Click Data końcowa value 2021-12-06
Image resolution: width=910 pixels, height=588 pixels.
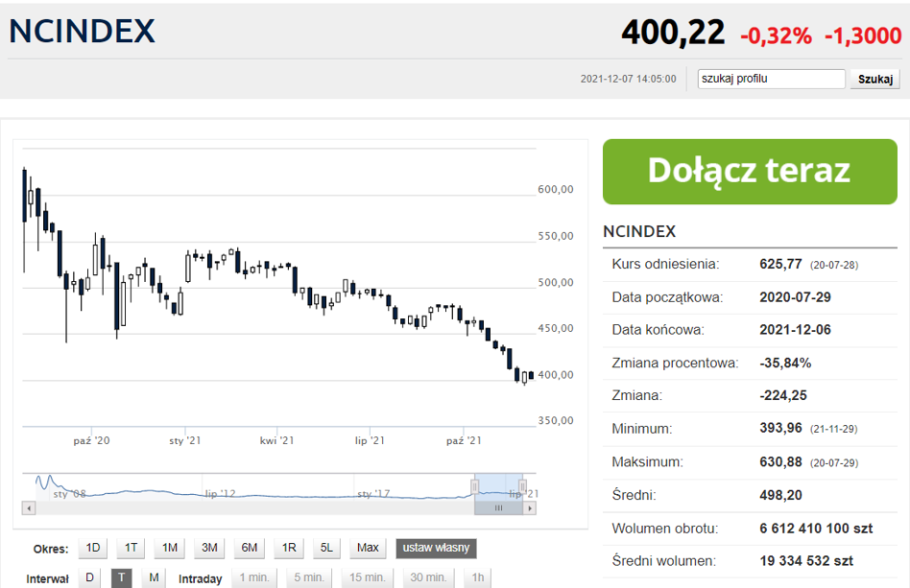(x=795, y=330)
